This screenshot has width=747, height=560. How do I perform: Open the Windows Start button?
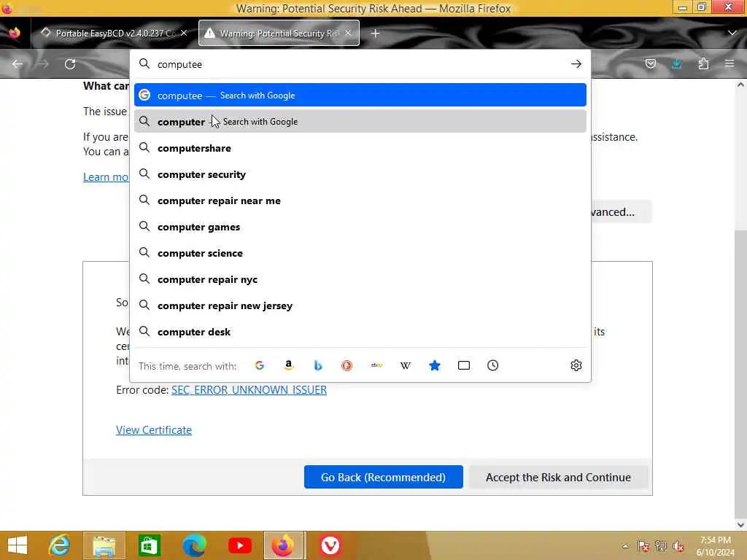point(18,545)
